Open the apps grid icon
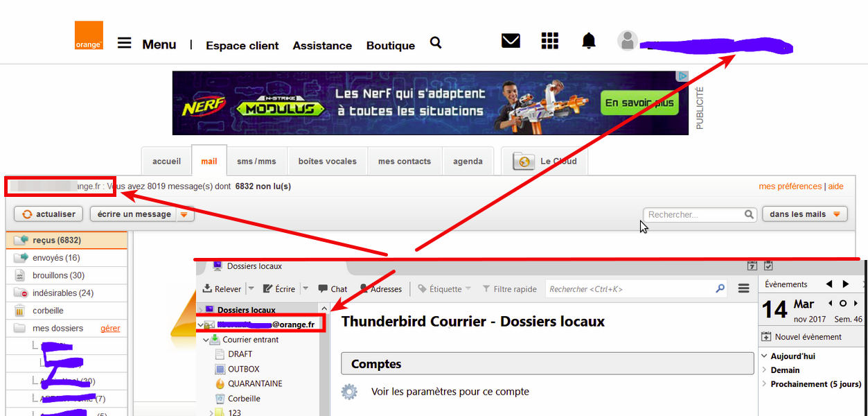Screen dimensions: 868x416 [x=549, y=40]
